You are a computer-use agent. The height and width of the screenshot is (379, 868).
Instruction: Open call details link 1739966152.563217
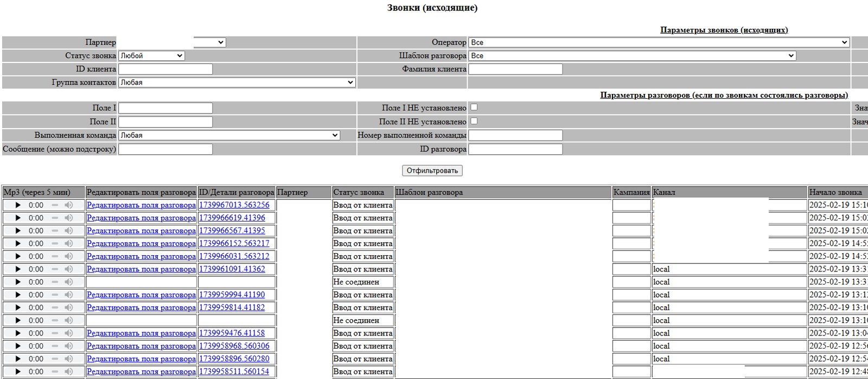[234, 243]
